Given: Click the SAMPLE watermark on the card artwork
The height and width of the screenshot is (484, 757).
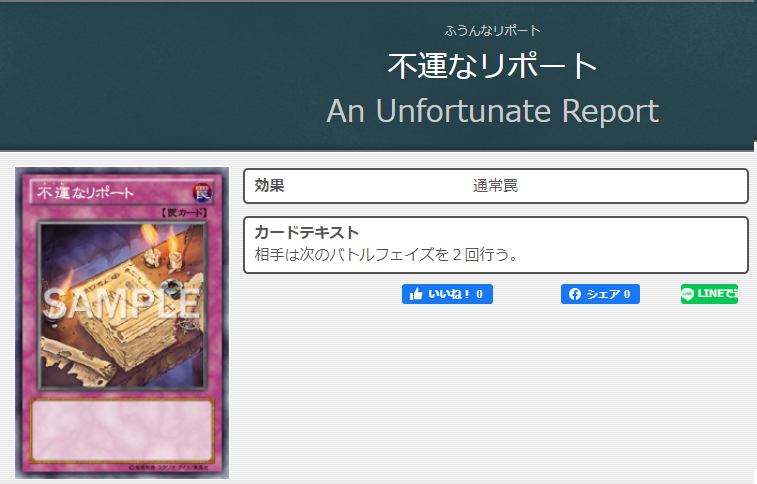Looking at the screenshot, I should click(x=122, y=304).
